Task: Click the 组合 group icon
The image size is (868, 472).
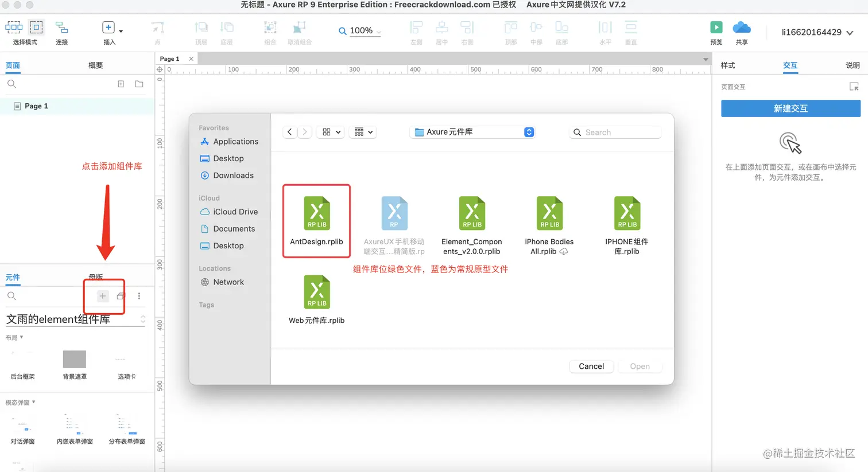Action: [270, 27]
